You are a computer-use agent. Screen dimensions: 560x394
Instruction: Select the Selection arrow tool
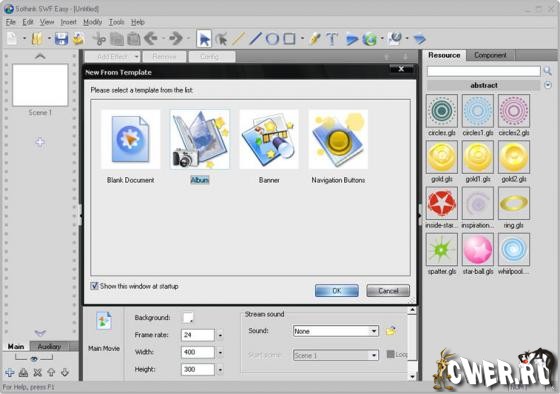coord(204,39)
